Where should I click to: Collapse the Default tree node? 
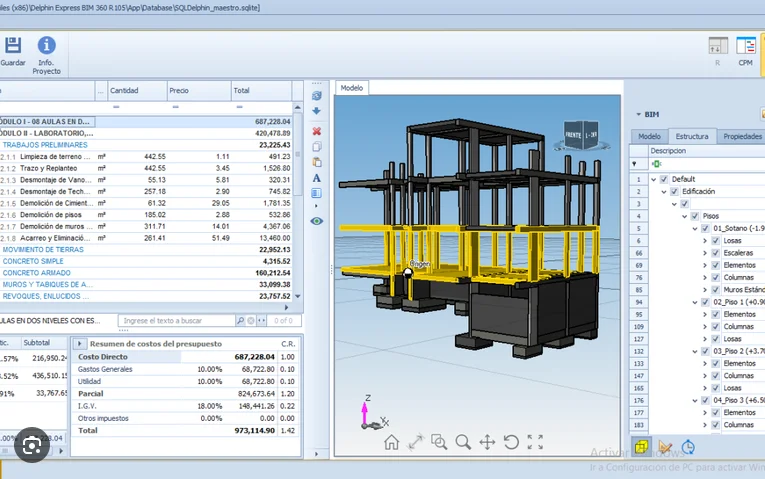[653, 179]
